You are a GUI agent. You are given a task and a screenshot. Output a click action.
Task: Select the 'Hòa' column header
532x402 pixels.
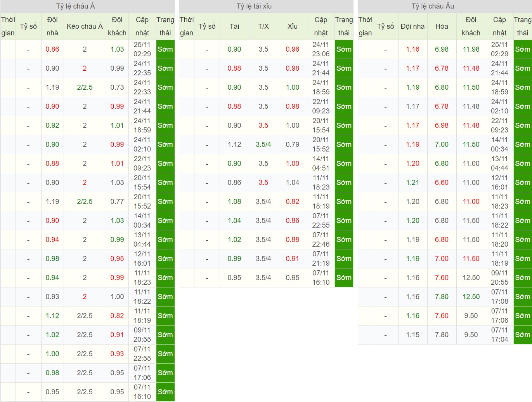pyautogui.click(x=442, y=26)
